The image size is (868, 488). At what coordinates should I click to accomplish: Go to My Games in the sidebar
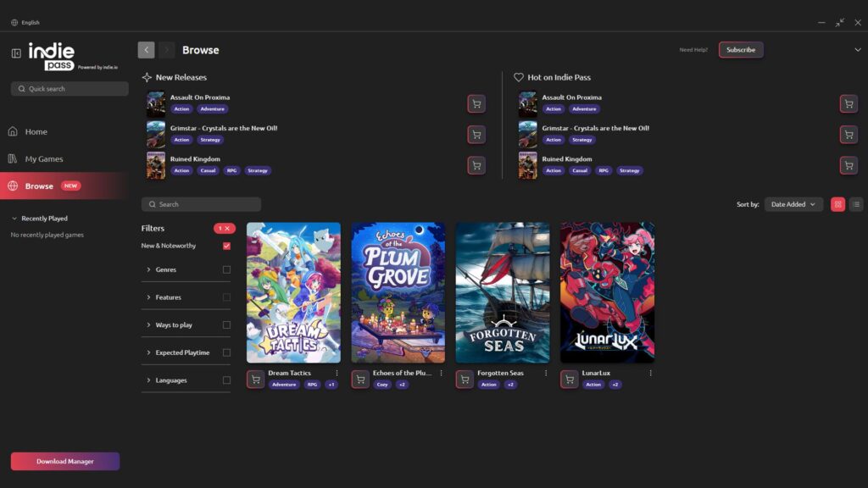coord(41,158)
